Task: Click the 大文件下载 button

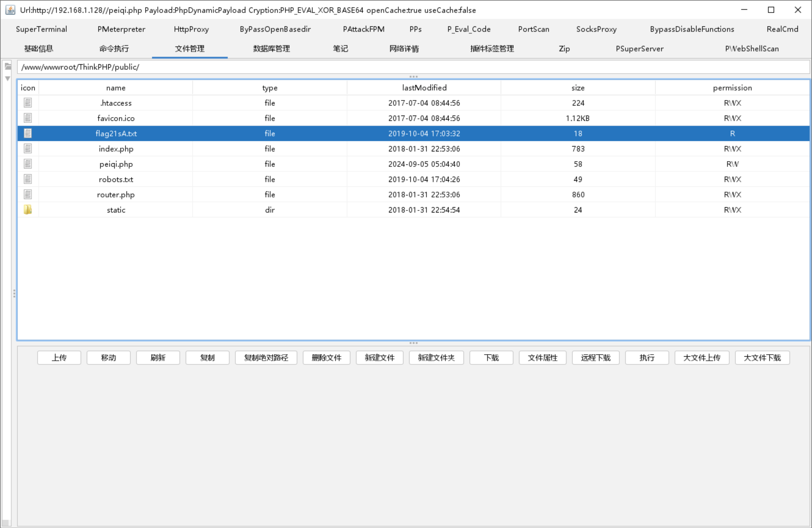Action: (x=762, y=358)
